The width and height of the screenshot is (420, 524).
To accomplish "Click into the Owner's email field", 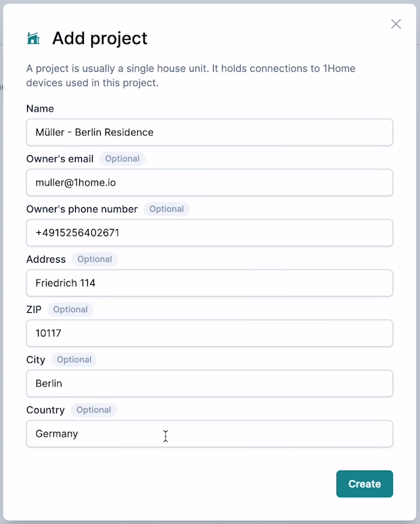I will click(x=209, y=182).
